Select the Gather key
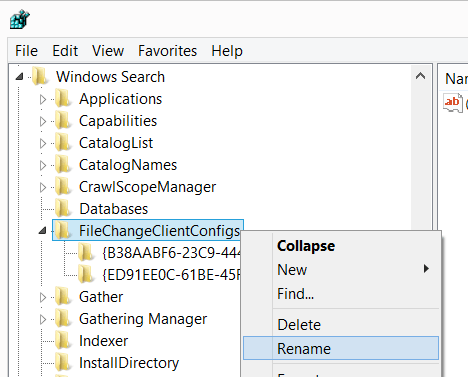Viewport: 468px width, 377px height. click(101, 297)
